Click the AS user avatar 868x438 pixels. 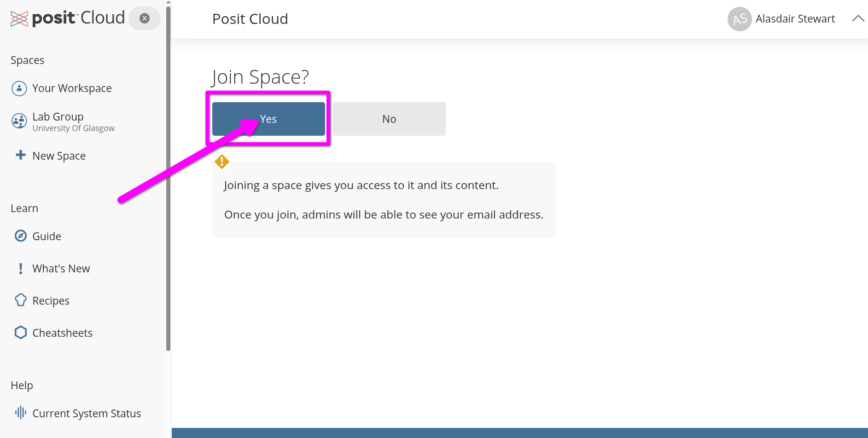(739, 19)
